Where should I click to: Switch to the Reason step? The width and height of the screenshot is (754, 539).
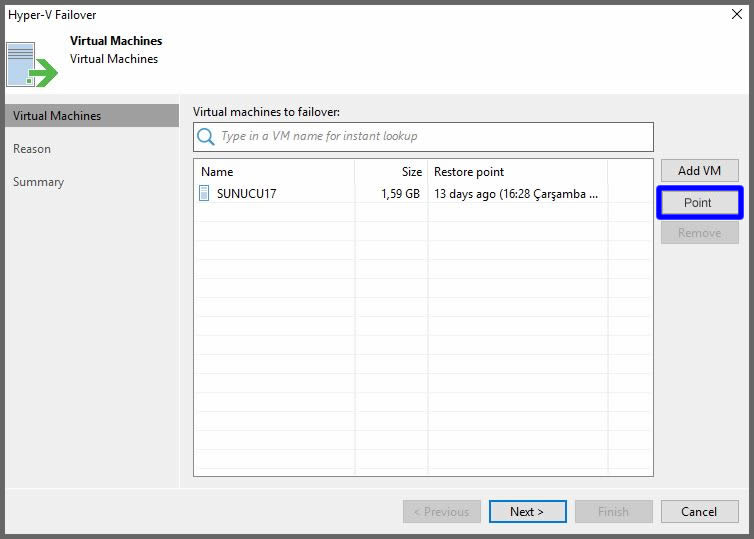(x=32, y=149)
